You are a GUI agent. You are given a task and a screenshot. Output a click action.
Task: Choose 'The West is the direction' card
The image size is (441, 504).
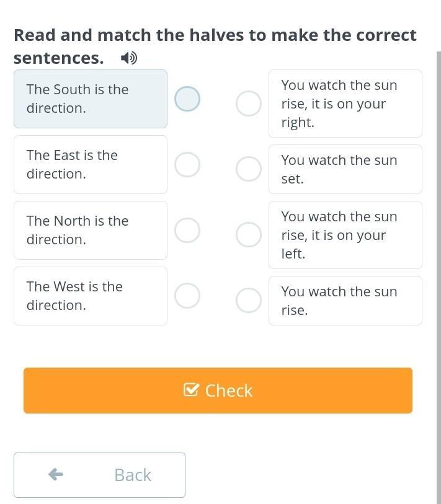[91, 296]
